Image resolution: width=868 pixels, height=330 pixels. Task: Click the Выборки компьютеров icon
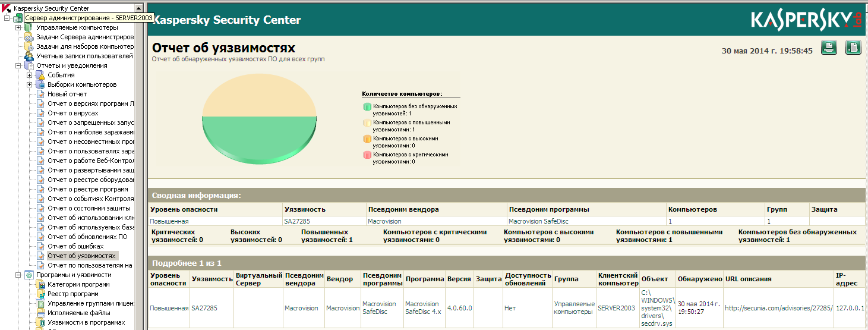[x=40, y=84]
